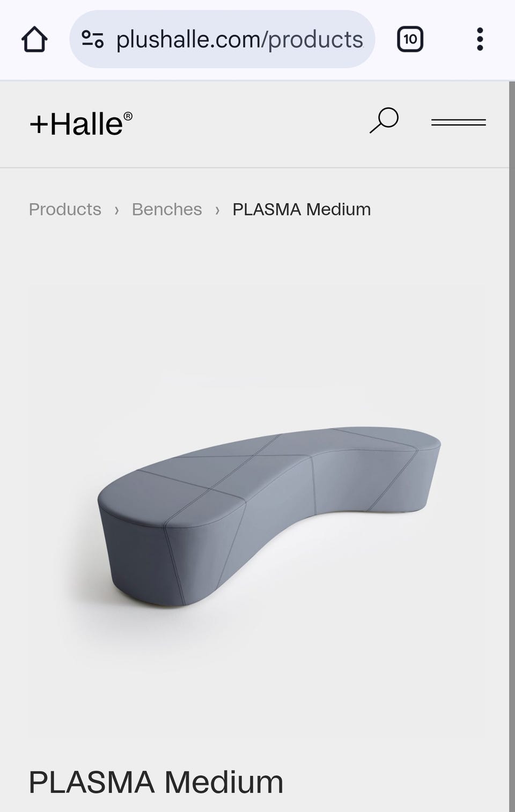The width and height of the screenshot is (515, 812).
Task: Select the PLASMA Medium breadcrumb item
Action: [x=301, y=209]
